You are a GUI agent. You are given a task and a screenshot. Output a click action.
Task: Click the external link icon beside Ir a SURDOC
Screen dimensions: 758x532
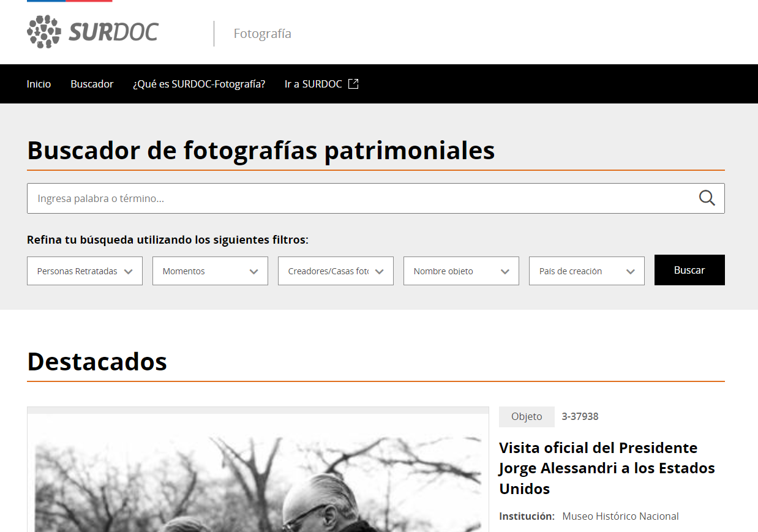pos(353,84)
